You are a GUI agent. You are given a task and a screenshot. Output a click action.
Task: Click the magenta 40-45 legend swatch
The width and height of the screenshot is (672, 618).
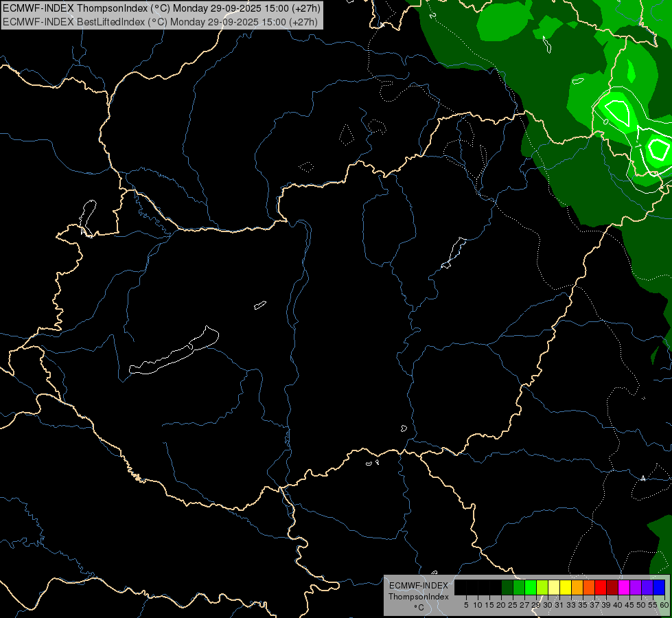623,588
